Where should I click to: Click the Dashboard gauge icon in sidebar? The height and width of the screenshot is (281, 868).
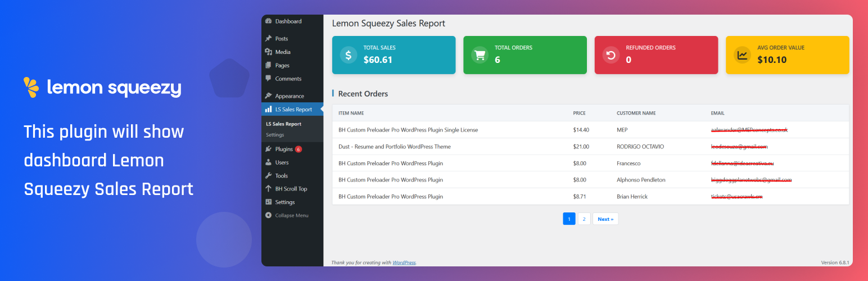269,21
